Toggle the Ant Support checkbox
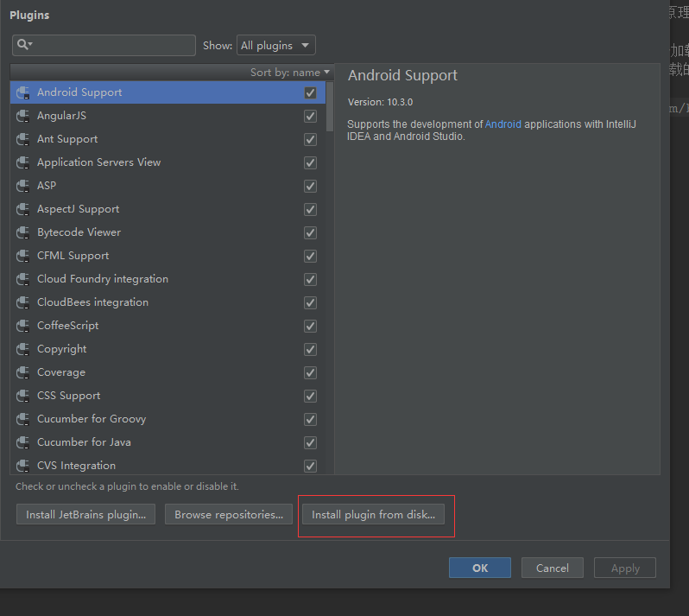The height and width of the screenshot is (616, 689). [x=310, y=139]
